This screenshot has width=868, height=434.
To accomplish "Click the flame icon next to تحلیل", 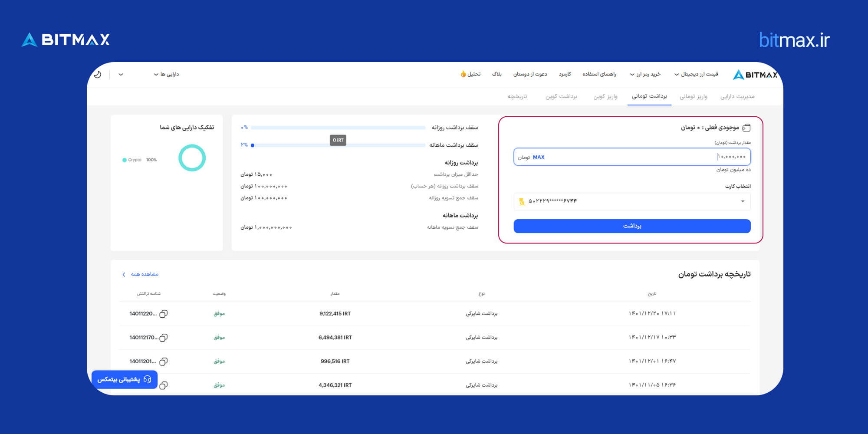I will [x=463, y=74].
